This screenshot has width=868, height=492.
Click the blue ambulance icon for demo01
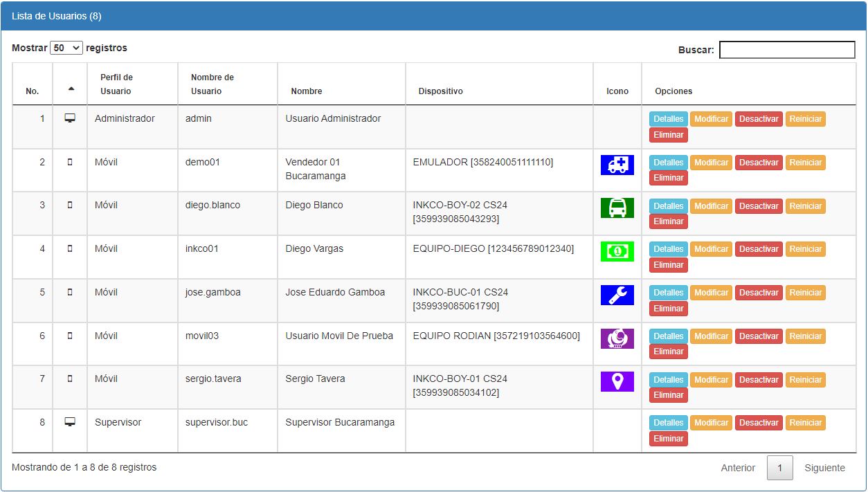[x=617, y=165]
